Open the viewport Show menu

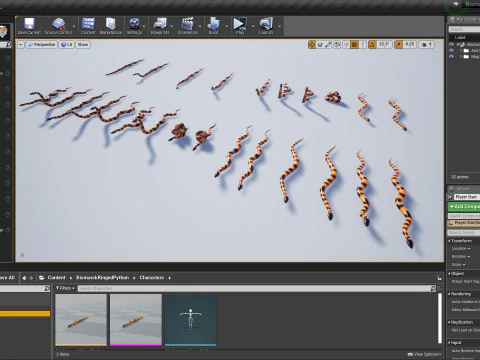pyautogui.click(x=83, y=44)
